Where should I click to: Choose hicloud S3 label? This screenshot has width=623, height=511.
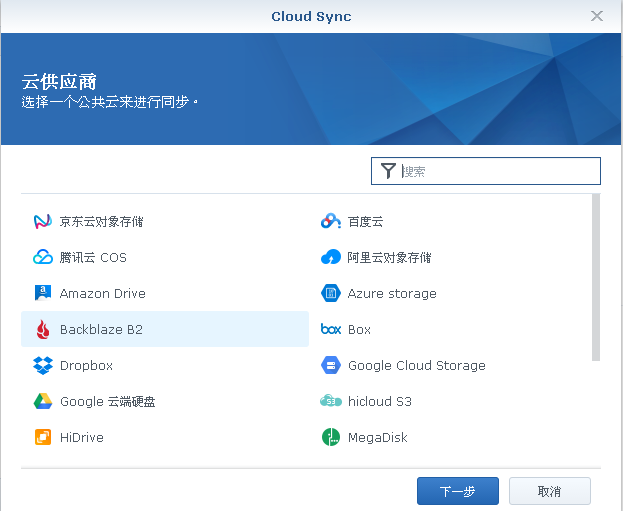[380, 401]
